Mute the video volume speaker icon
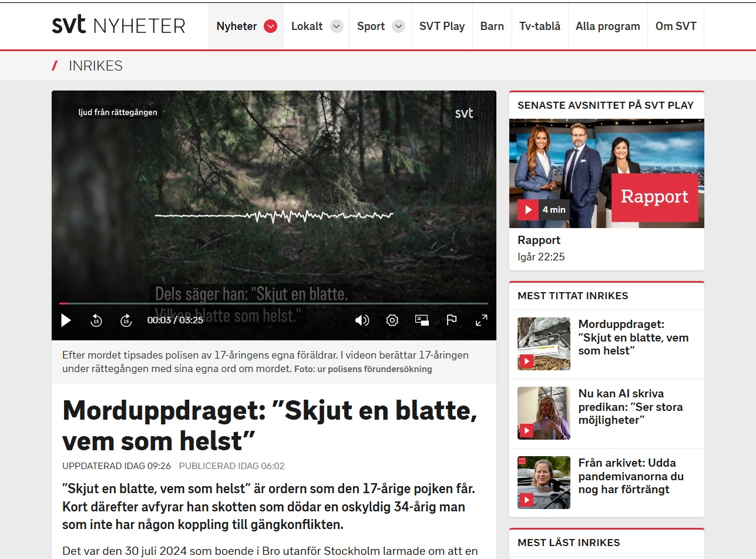Viewport: 756px width, 559px height. coord(362,320)
